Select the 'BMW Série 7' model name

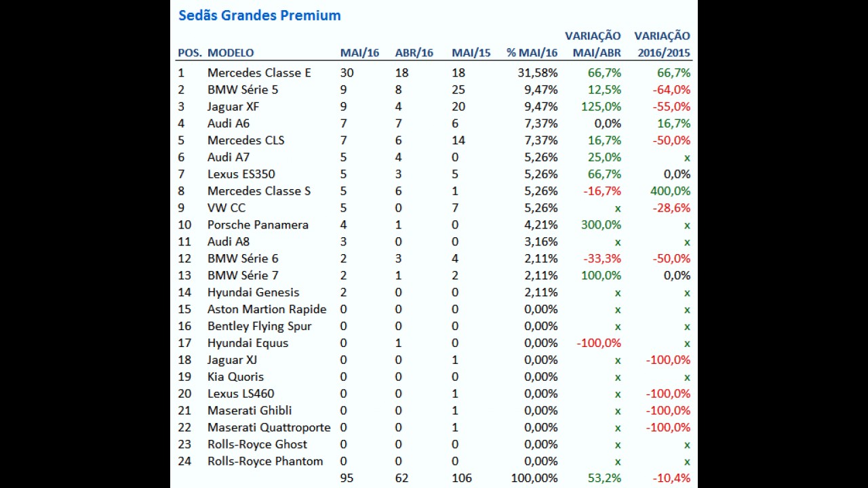point(243,276)
